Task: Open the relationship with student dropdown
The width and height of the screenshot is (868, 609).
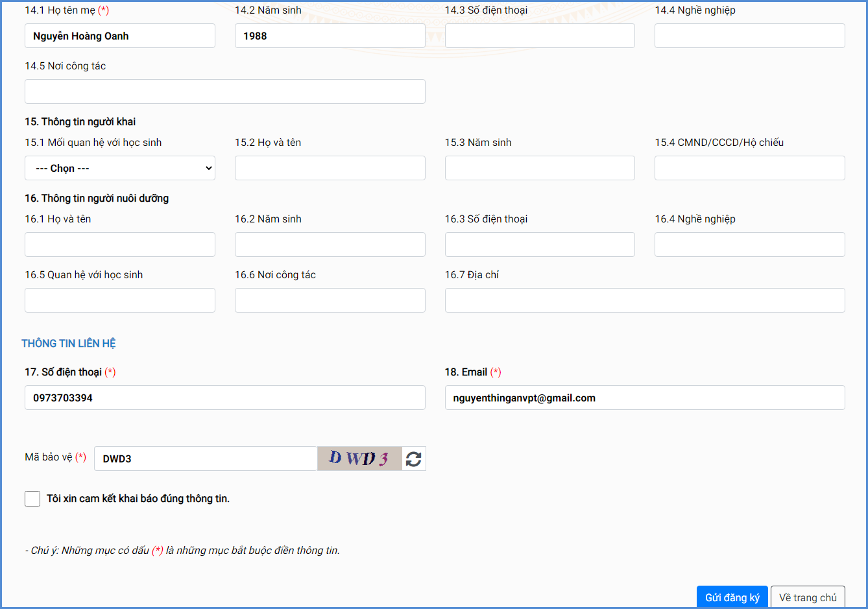Action: pos(120,168)
